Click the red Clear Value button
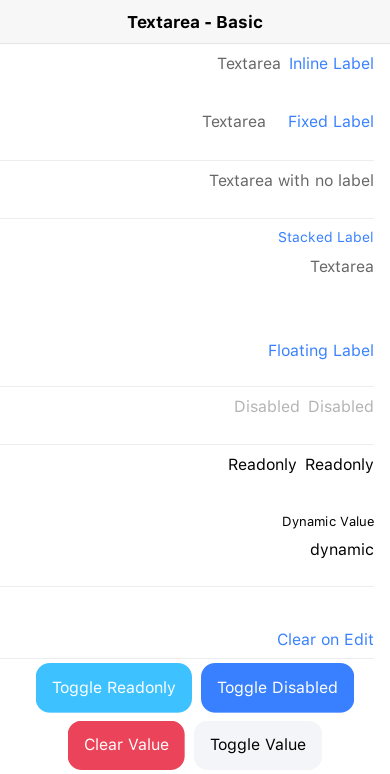 point(126,745)
